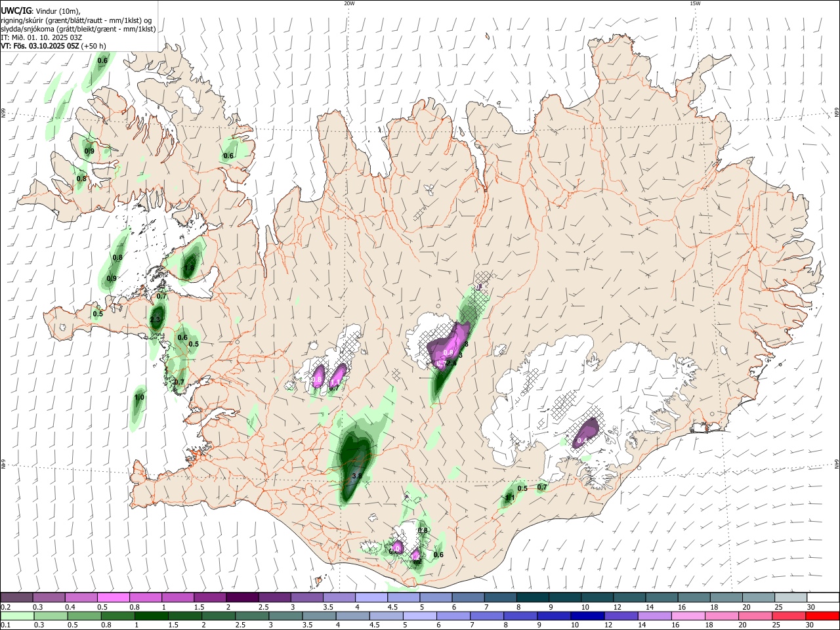Click the "15W" longitude label at top
The image size is (840, 630).
695,3
